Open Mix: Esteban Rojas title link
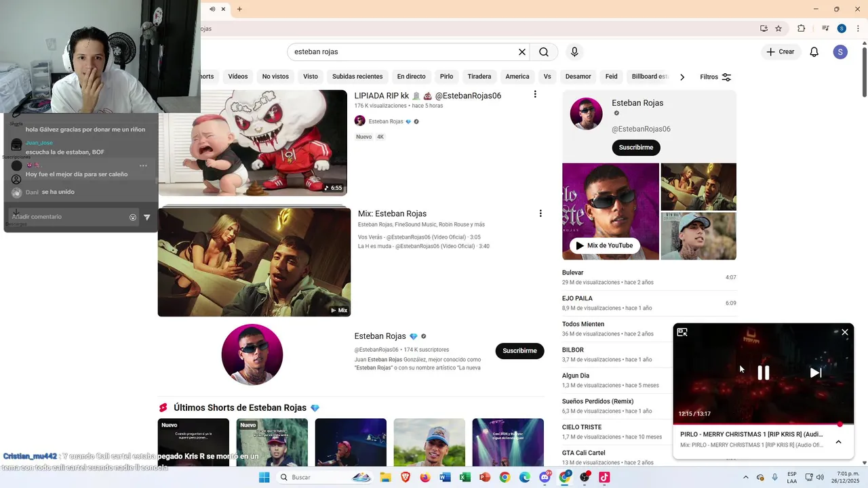Image resolution: width=868 pixels, height=488 pixels. 392,213
